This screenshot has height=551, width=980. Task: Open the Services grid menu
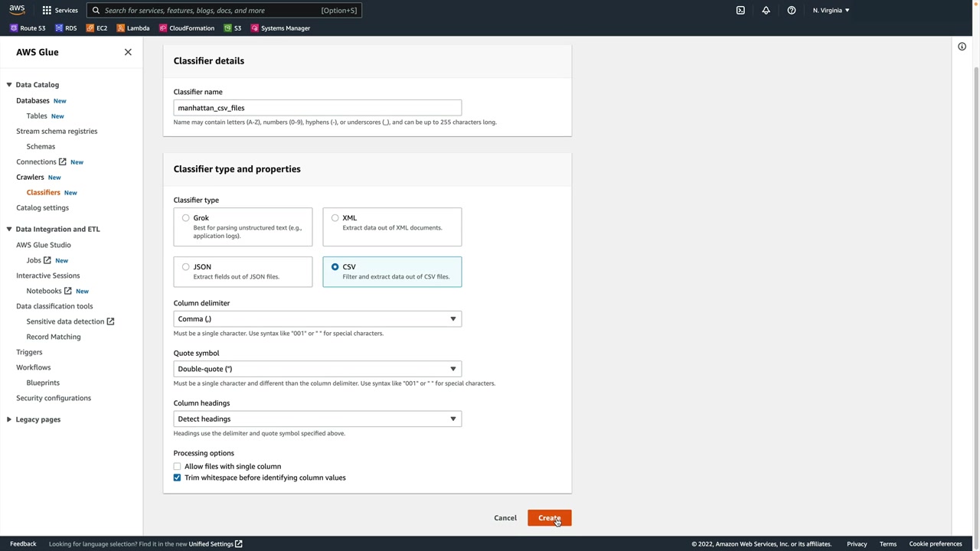[x=60, y=10]
